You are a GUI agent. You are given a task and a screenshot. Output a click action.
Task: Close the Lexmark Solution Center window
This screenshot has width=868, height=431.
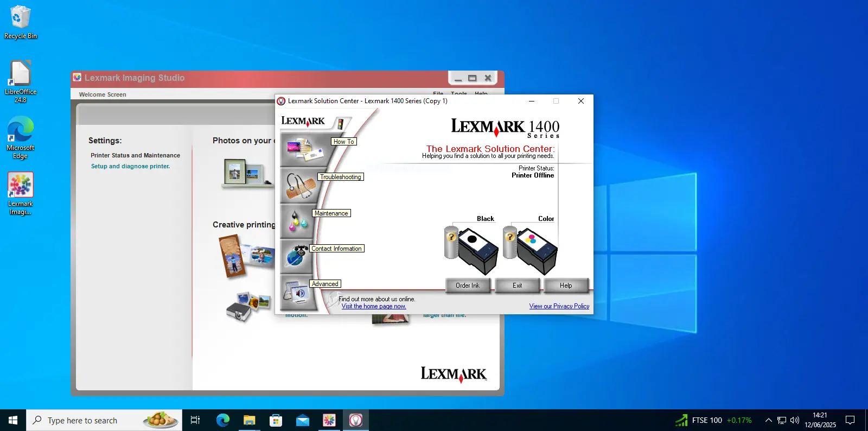[580, 101]
